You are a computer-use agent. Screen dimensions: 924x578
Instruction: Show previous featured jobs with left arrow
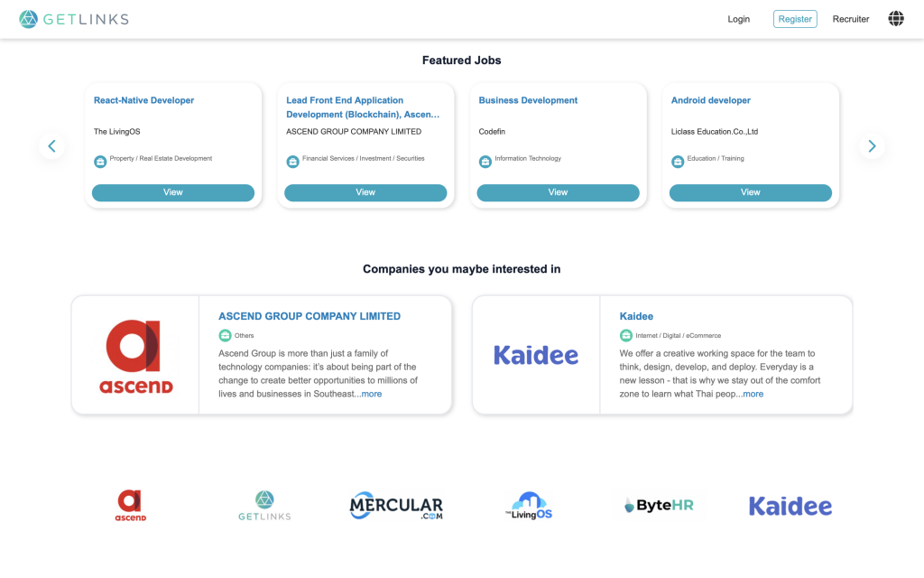(51, 145)
